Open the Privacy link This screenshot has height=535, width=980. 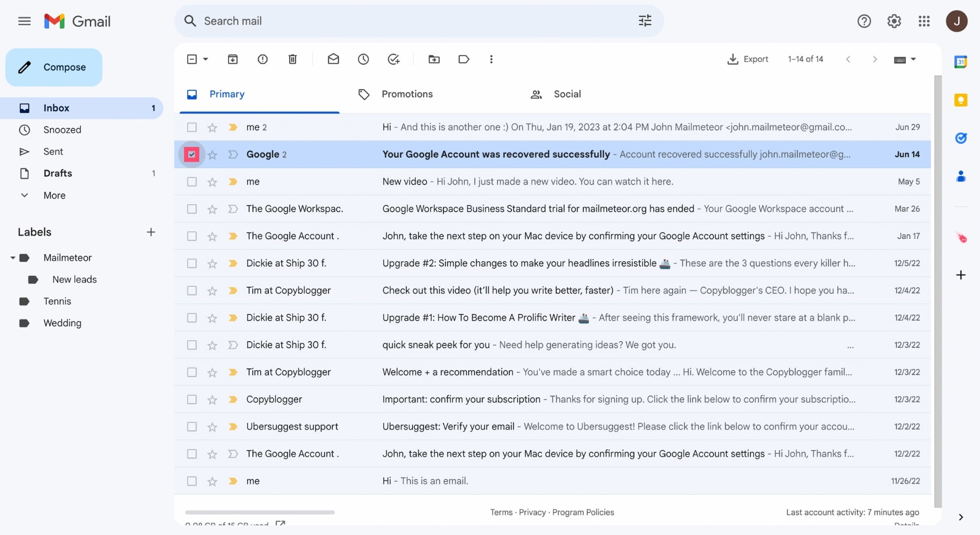coord(532,513)
